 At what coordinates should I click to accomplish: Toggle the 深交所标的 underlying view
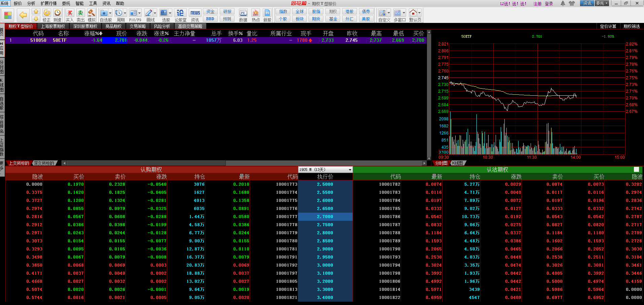click(x=44, y=163)
